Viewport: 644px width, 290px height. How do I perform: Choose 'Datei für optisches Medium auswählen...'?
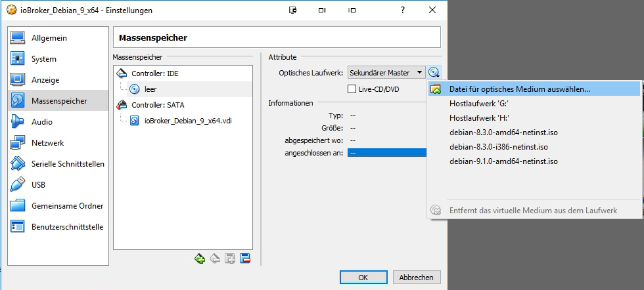coord(534,89)
